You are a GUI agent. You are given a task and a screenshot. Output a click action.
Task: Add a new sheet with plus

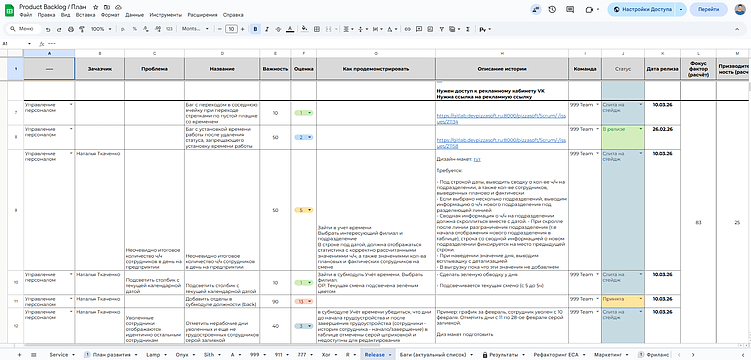click(20, 355)
